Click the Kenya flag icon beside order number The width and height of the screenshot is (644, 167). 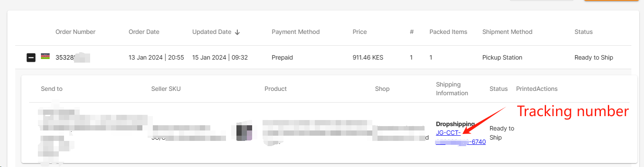pos(45,57)
